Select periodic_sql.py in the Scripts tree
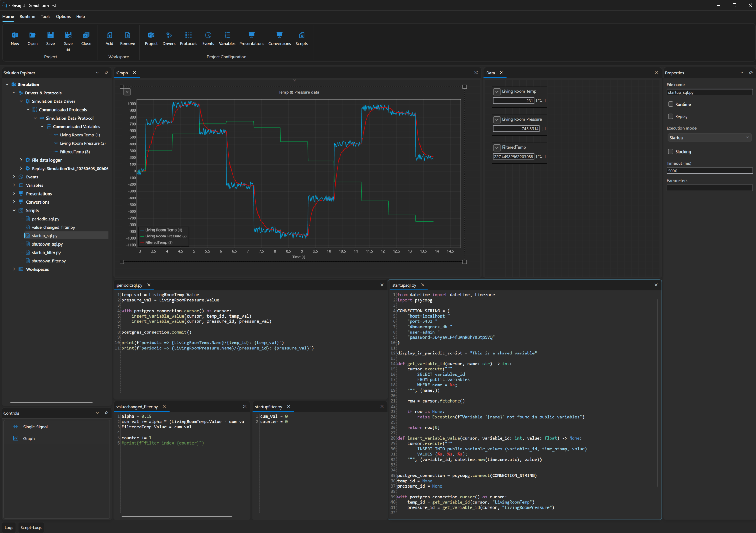This screenshot has width=756, height=533. (x=45, y=219)
